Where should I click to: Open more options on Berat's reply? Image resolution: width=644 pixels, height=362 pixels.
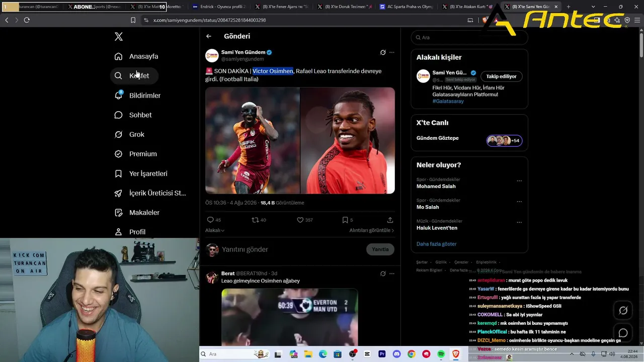click(392, 274)
